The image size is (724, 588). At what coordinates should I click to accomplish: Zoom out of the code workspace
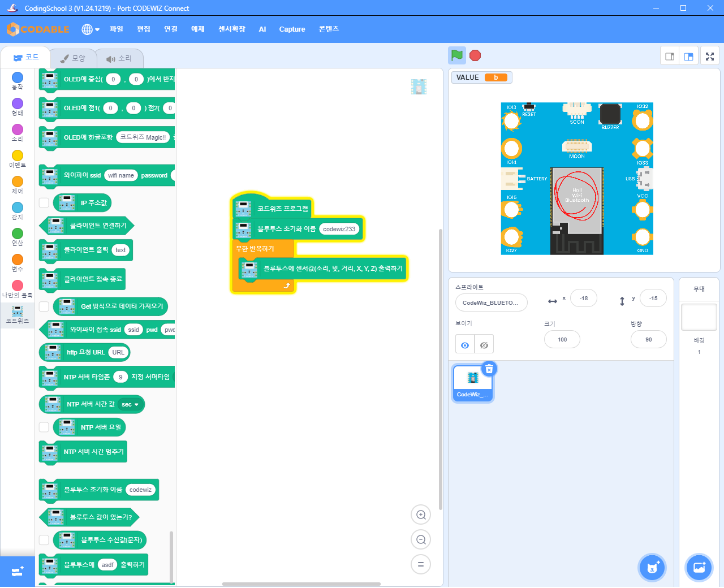click(x=421, y=540)
